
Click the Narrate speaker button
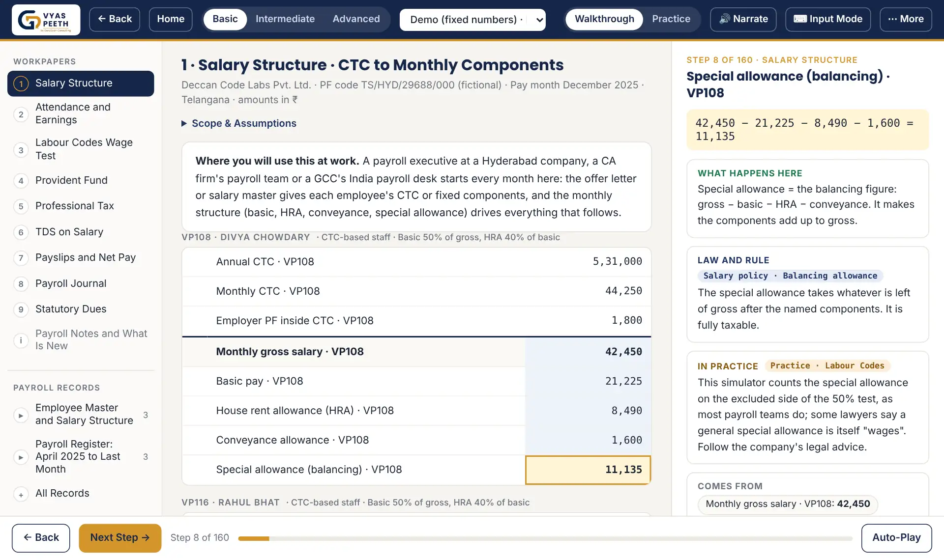tap(743, 19)
